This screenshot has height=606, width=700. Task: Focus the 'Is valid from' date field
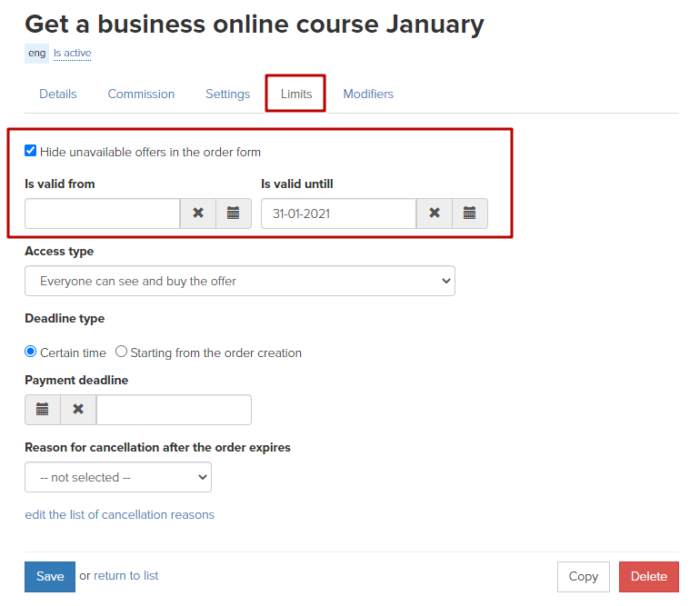[x=102, y=214]
